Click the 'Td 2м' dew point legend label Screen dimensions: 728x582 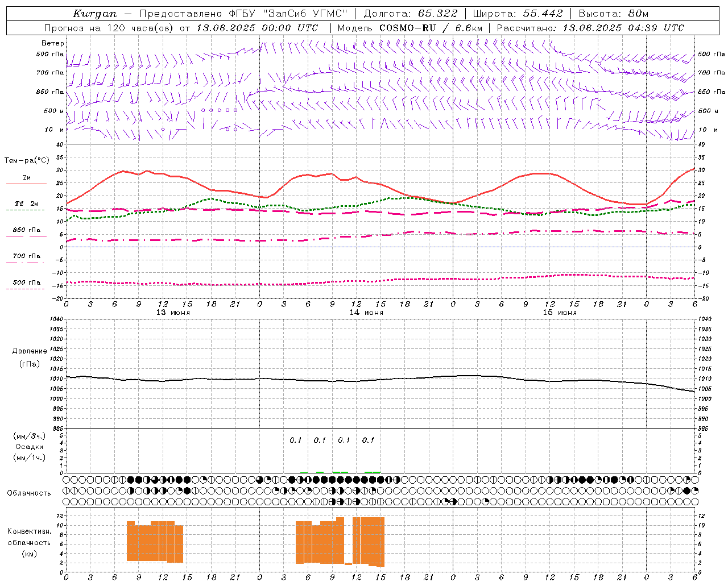click(x=26, y=203)
